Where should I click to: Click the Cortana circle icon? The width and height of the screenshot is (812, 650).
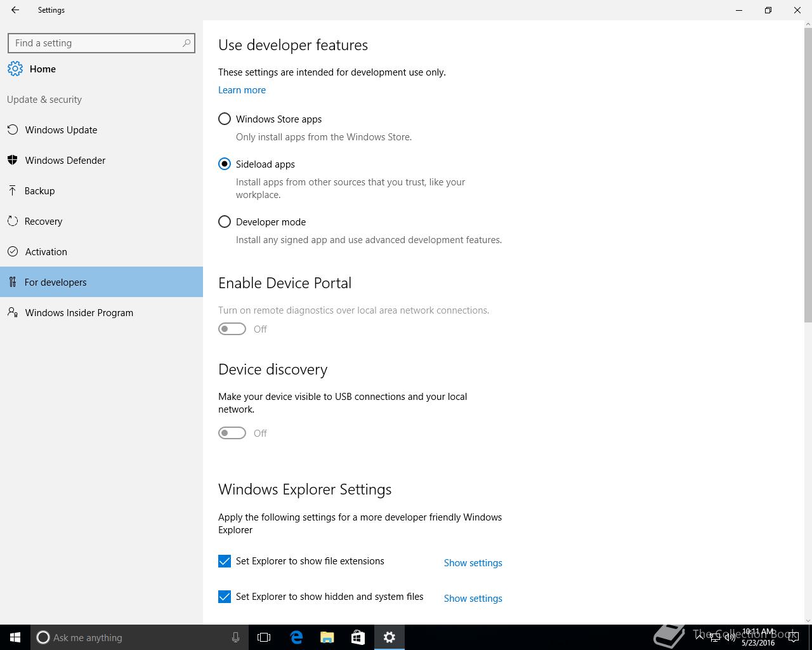tap(43, 637)
